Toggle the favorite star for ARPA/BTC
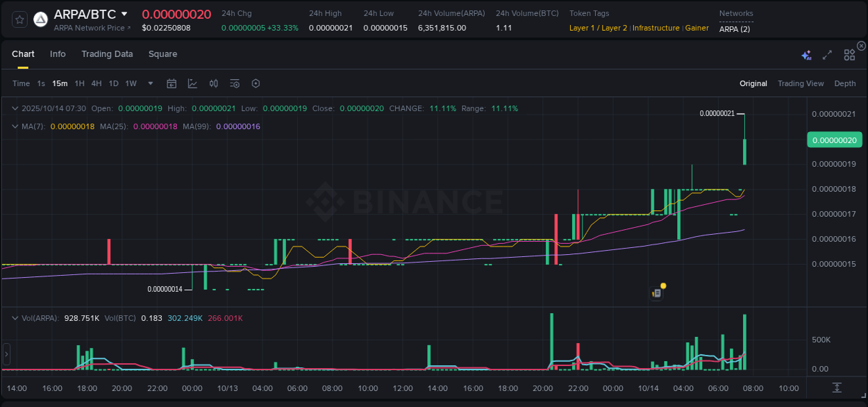Viewport: 868px width, 407px height. click(x=19, y=19)
